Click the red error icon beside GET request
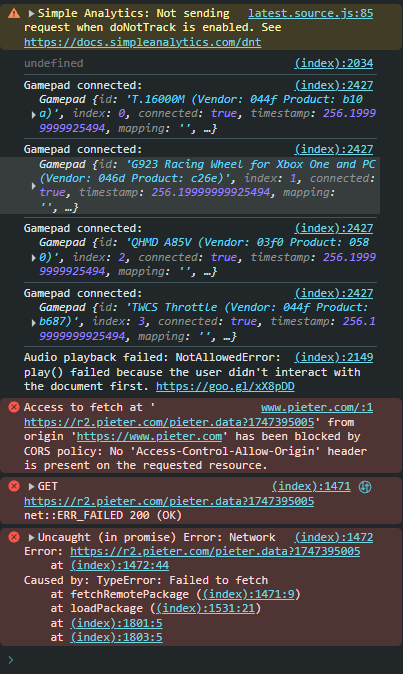This screenshot has width=403, height=674. [14, 486]
